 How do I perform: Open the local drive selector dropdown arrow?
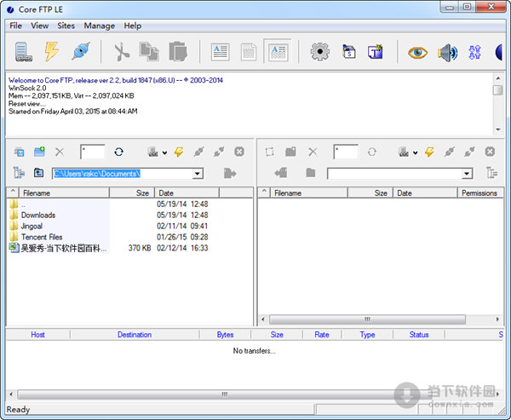(x=164, y=152)
